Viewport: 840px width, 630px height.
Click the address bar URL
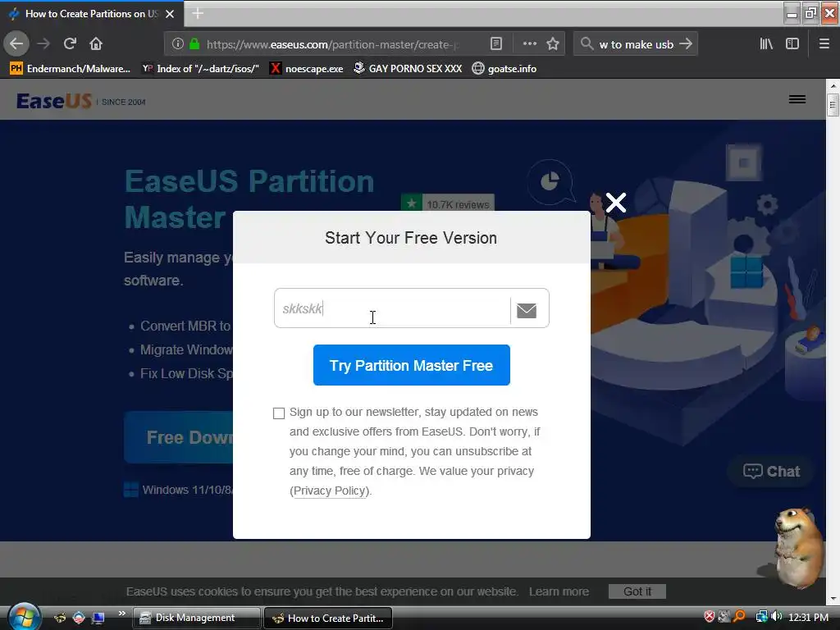pos(332,44)
